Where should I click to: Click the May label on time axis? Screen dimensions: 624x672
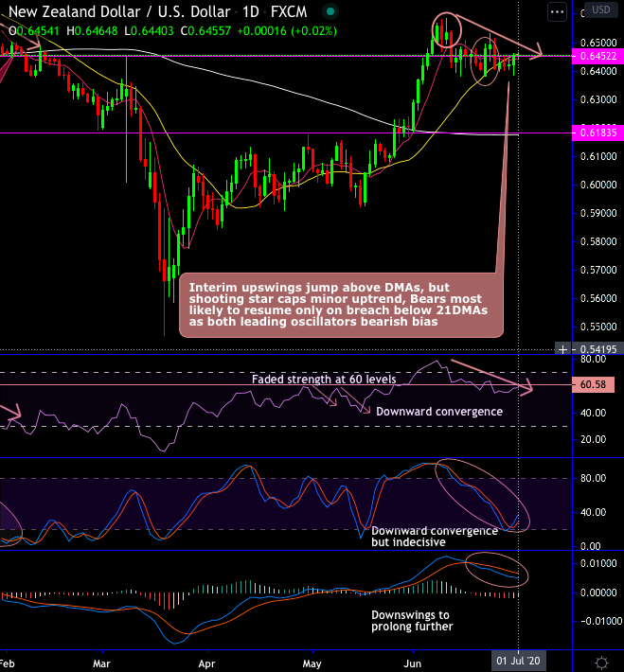[x=312, y=663]
